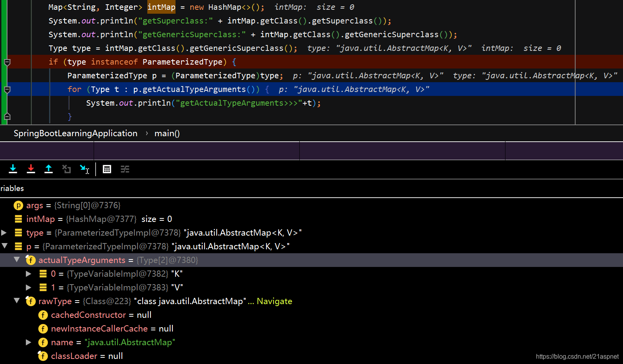Expand the type variable node
The height and width of the screenshot is (364, 623).
pos(4,232)
